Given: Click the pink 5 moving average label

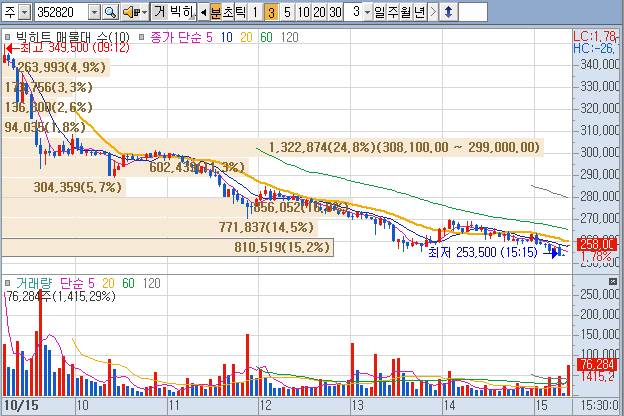Looking at the screenshot, I should [x=209, y=37].
